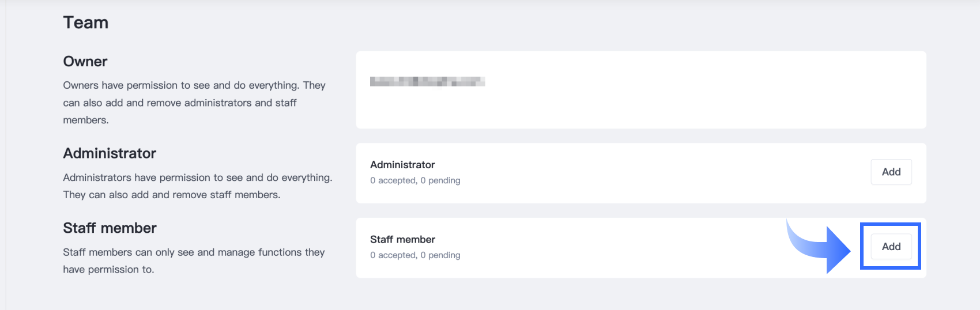This screenshot has height=310, width=980.
Task: Click the Team page heading
Action: point(86,22)
